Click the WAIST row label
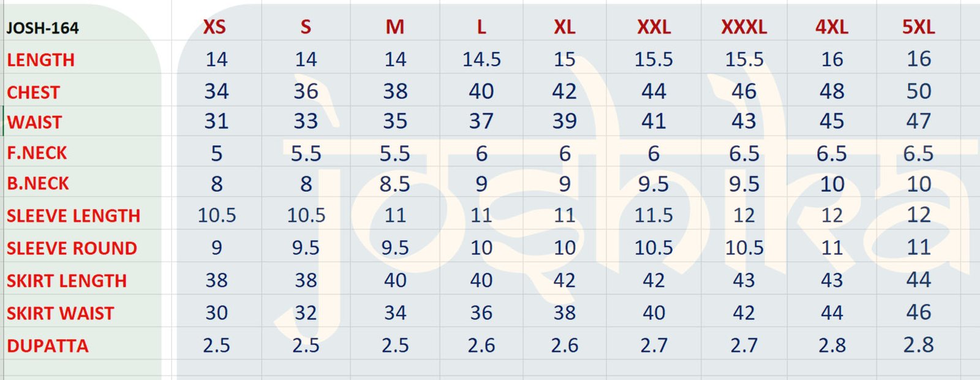This screenshot has width=980, height=380. point(34,123)
